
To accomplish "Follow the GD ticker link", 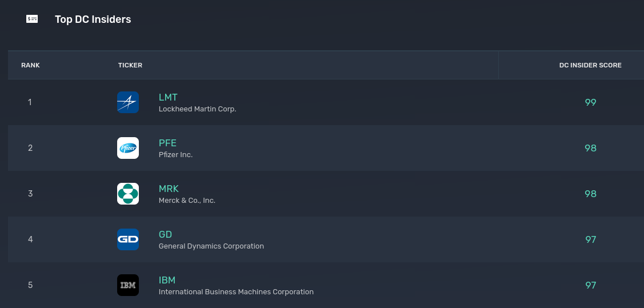I will (165, 234).
